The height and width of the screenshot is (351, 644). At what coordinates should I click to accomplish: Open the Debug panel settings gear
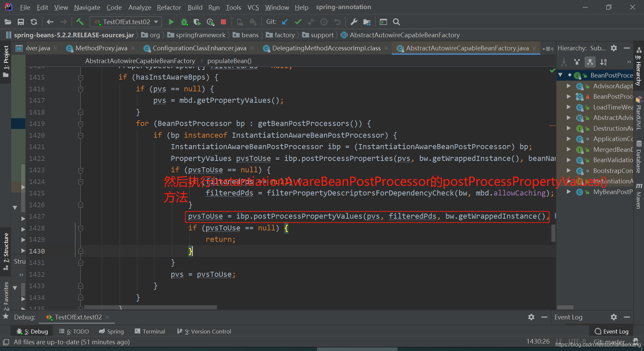pos(531,317)
